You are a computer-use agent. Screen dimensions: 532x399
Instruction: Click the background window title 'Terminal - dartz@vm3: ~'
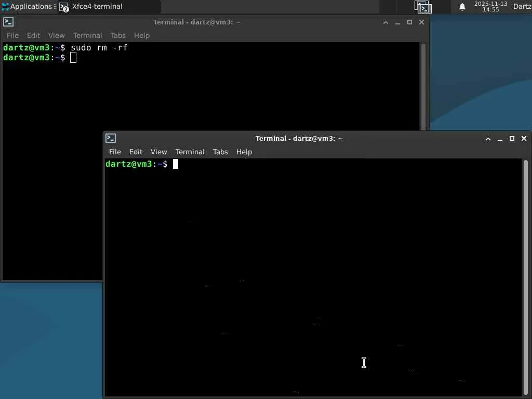pos(197,22)
